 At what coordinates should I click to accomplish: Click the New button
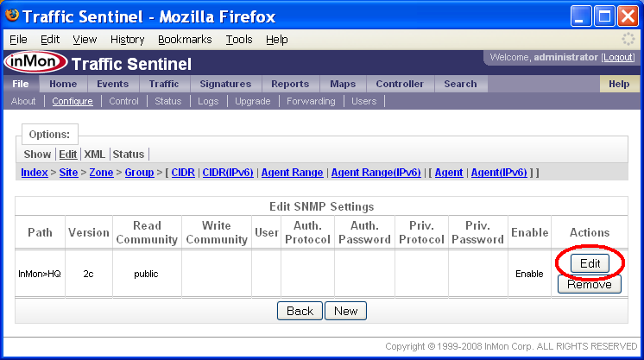[x=346, y=311]
